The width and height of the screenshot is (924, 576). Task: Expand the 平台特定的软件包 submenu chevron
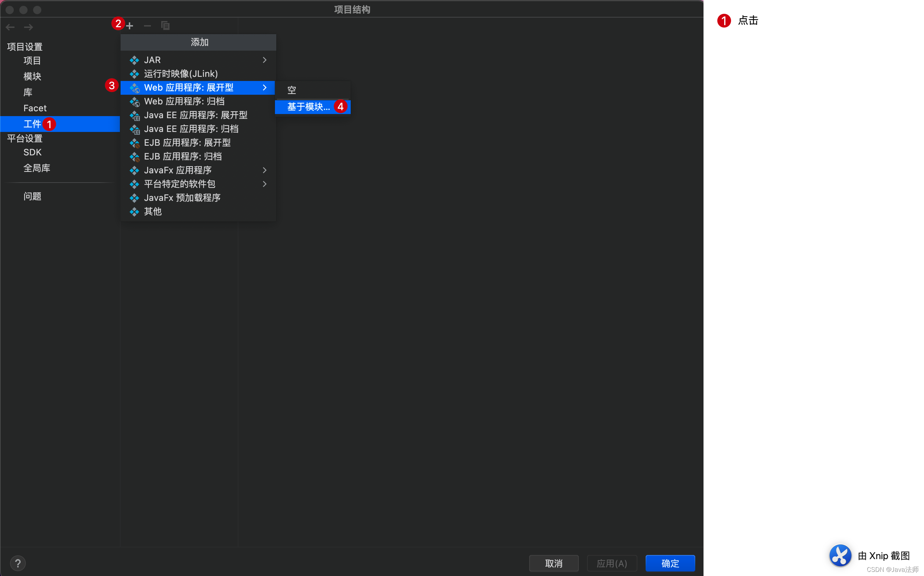pos(265,184)
